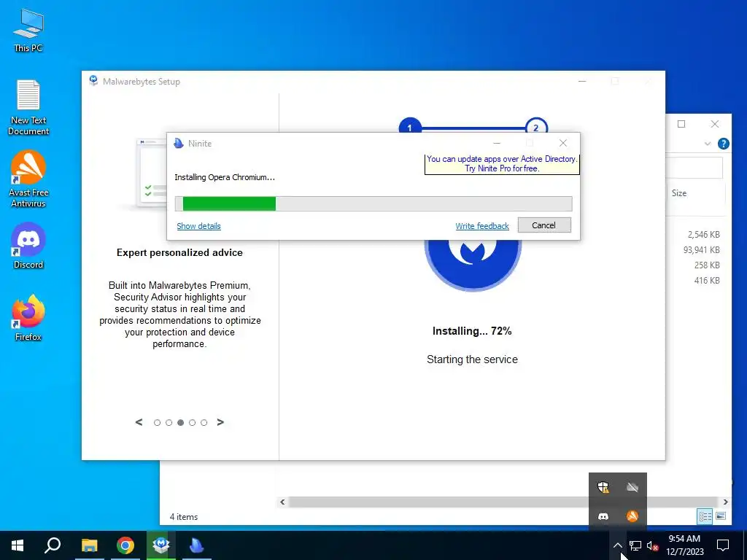Viewport: 747px width, 560px height.
Task: Launch Firefox desktop shortcut
Action: tap(28, 318)
